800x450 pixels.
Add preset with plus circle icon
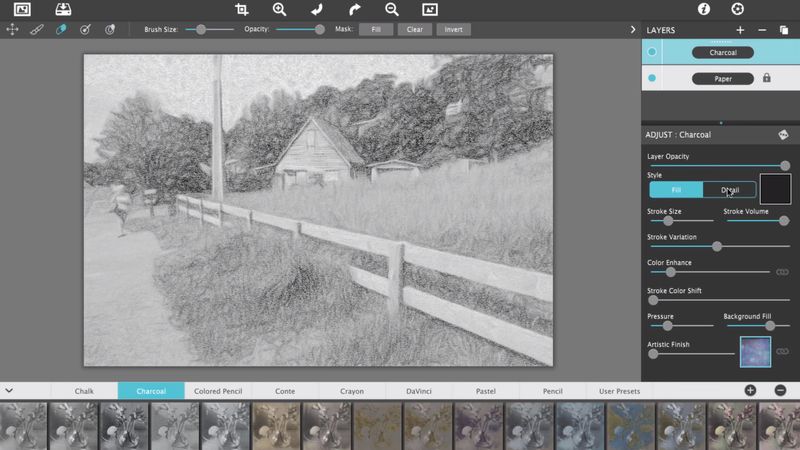[x=750, y=391]
